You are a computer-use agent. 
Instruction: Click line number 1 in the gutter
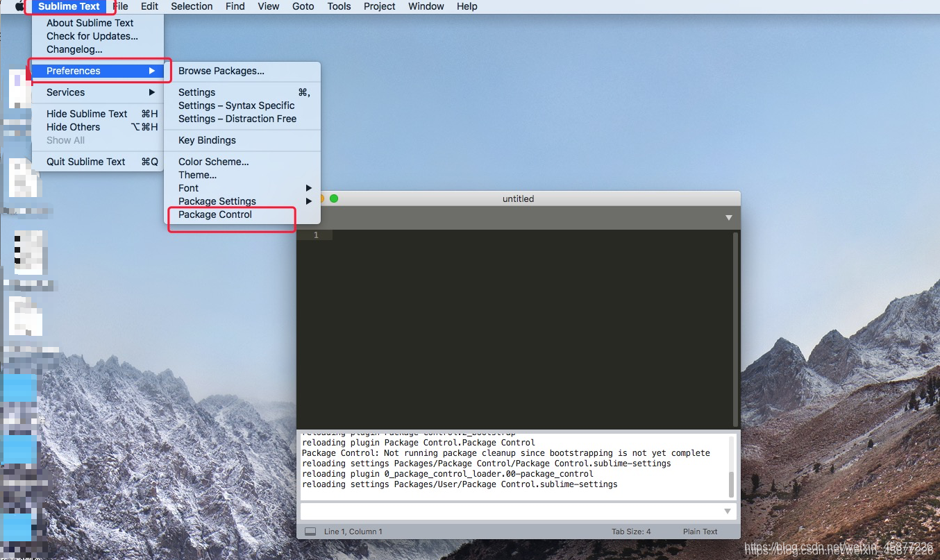pos(316,235)
